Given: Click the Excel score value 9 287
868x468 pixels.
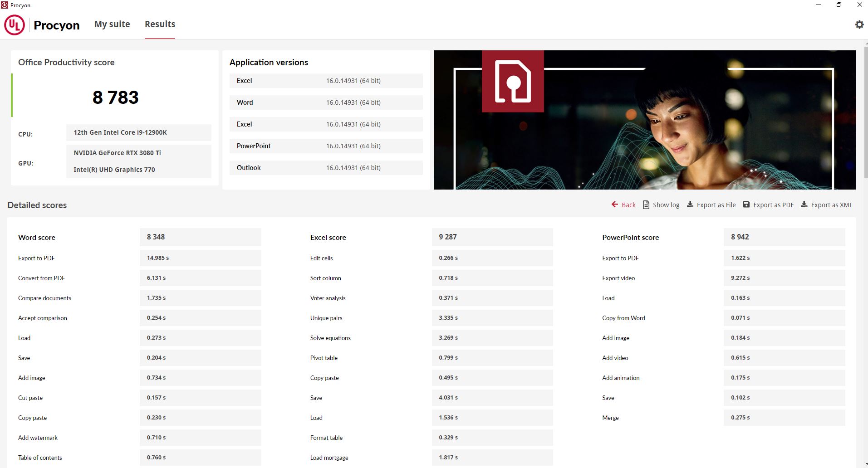Looking at the screenshot, I should click(492, 237).
